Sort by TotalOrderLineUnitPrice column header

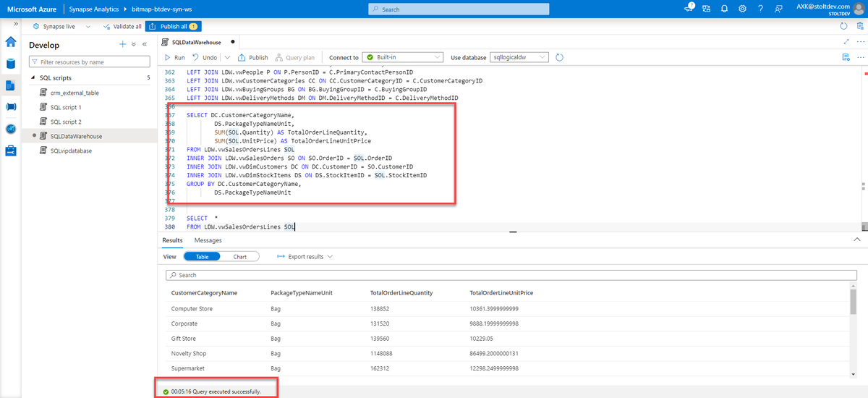point(501,292)
